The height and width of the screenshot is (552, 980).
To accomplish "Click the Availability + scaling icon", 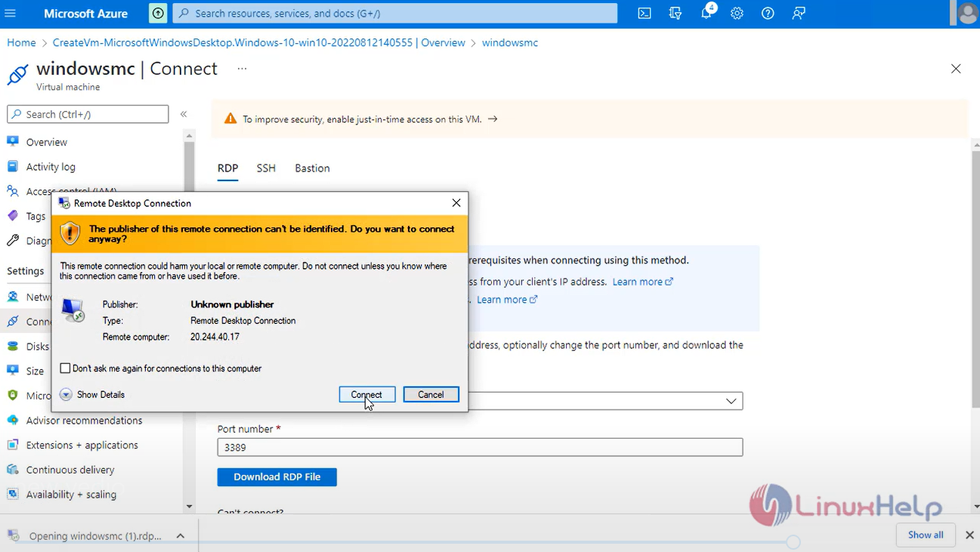I will click(13, 494).
